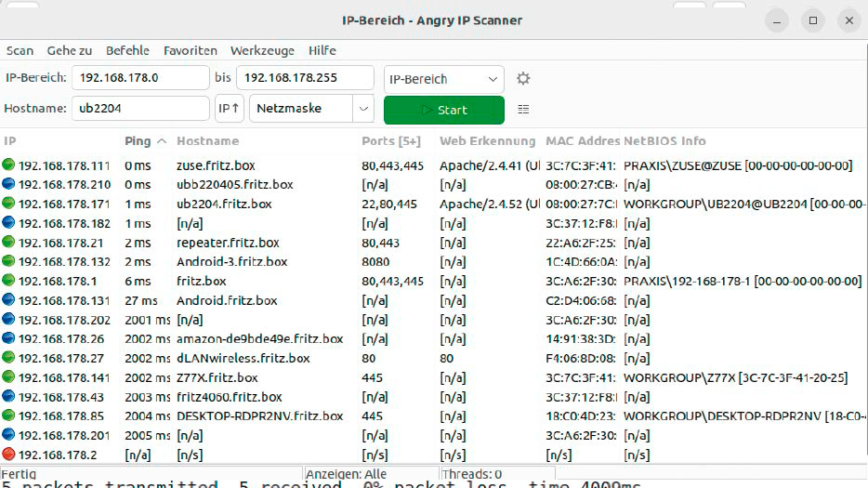Select hostname Z77X.fritz.box
This screenshot has height=488, width=868.
pyautogui.click(x=217, y=377)
